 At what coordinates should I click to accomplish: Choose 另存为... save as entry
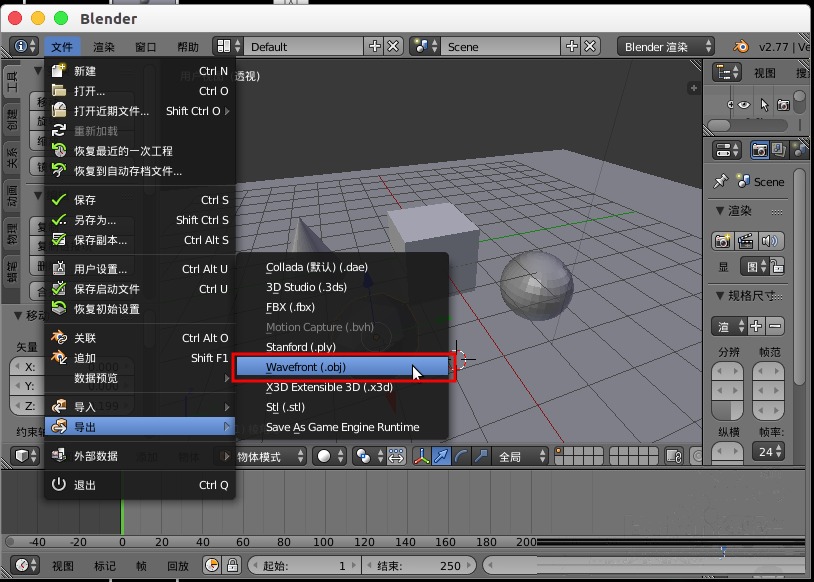coord(140,220)
